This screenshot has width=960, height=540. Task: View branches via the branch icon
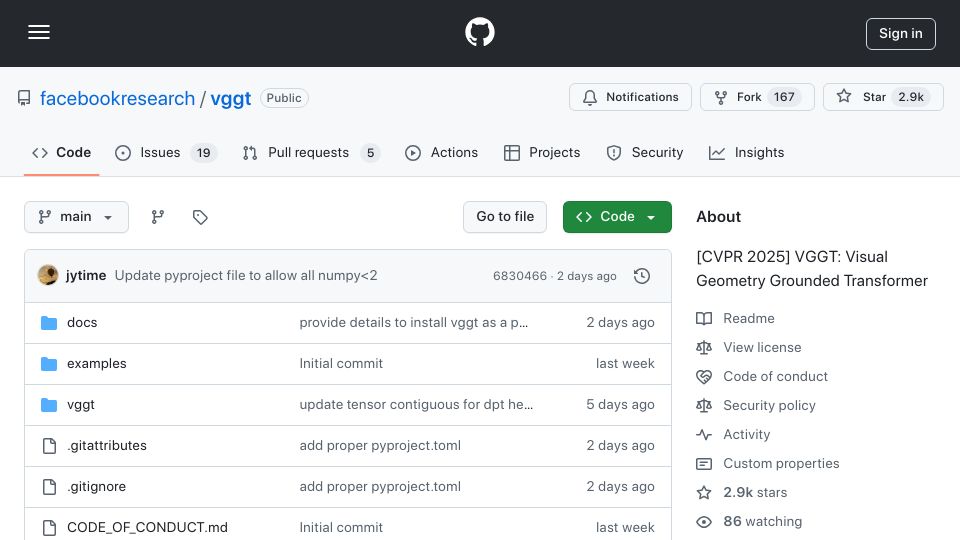tap(158, 217)
